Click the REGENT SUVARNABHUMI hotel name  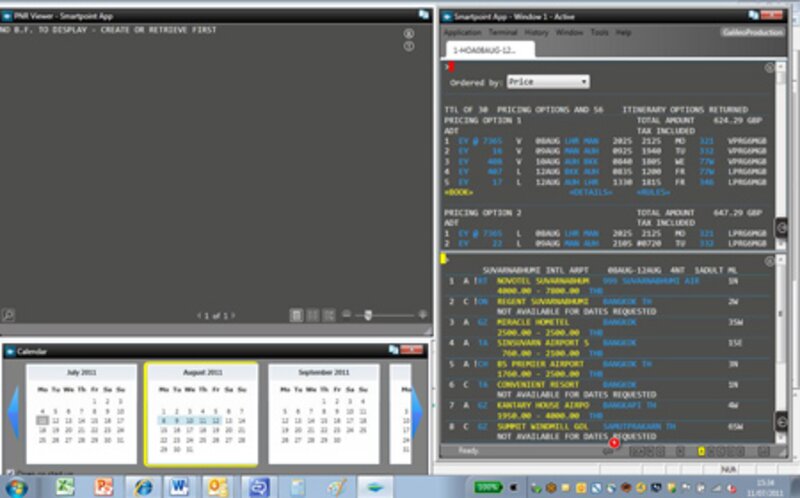tap(543, 302)
